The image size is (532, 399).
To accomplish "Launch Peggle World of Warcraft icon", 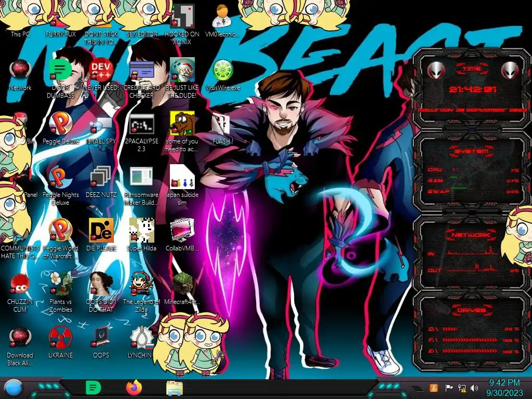I will 60,239.
